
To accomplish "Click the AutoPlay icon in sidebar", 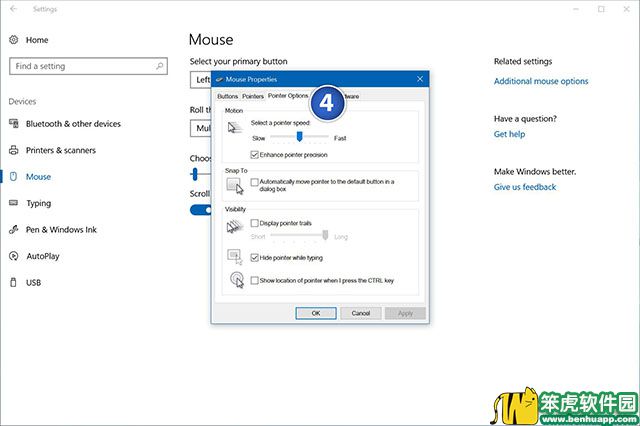I will coord(14,256).
